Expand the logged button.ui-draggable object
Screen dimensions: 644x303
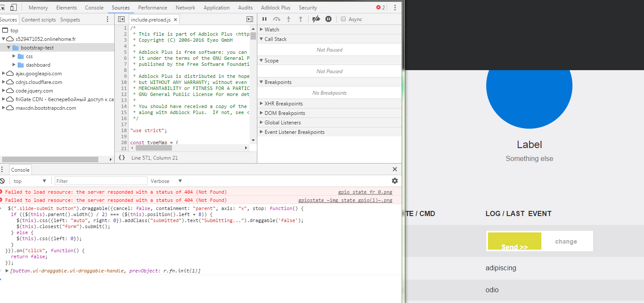click(x=7, y=271)
